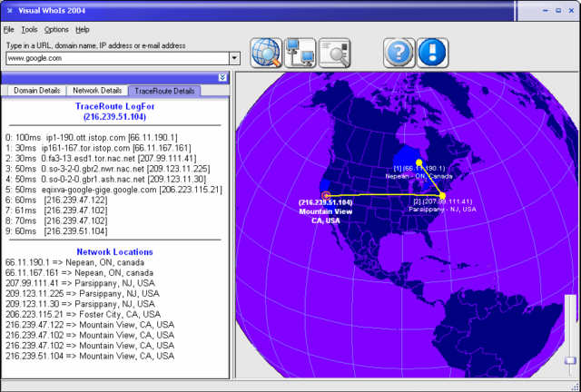
Task: Open the File menu
Action: [x=8, y=30]
